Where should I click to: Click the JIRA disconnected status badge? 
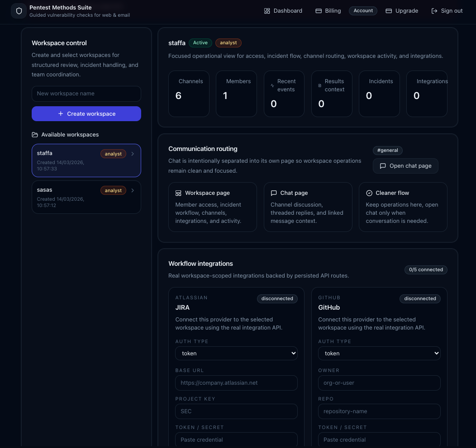coord(277,298)
